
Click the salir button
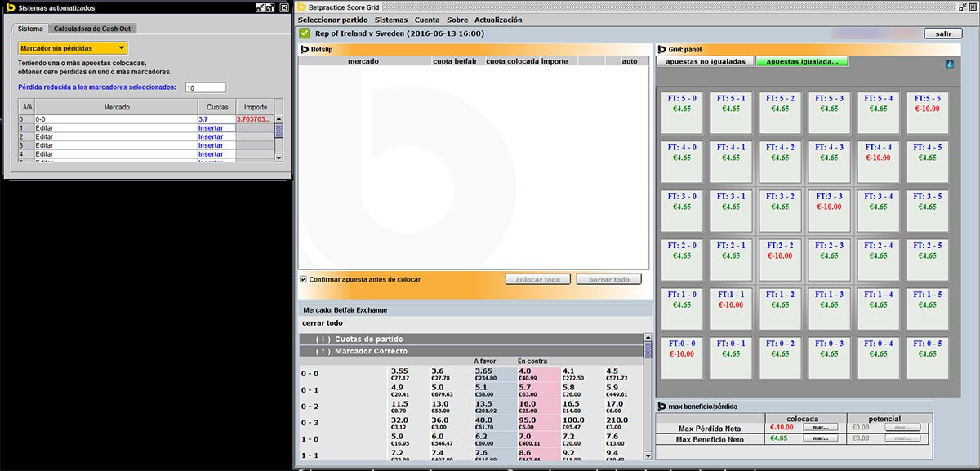pos(943,33)
